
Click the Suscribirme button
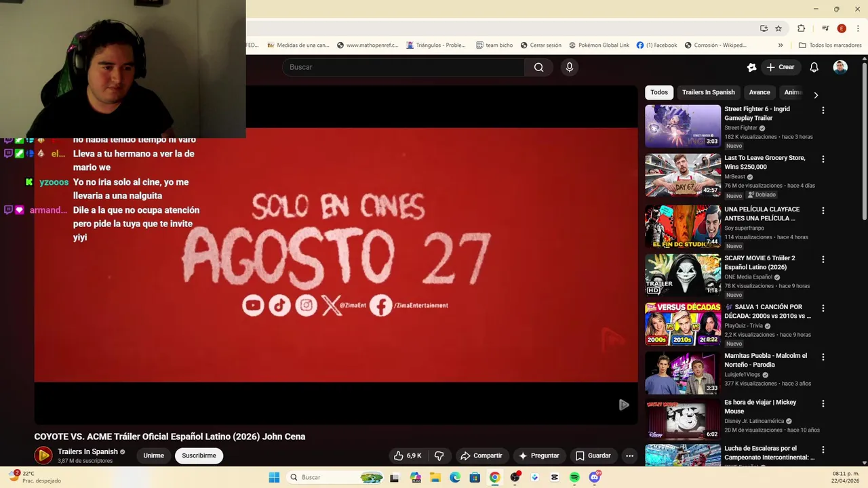199,455
